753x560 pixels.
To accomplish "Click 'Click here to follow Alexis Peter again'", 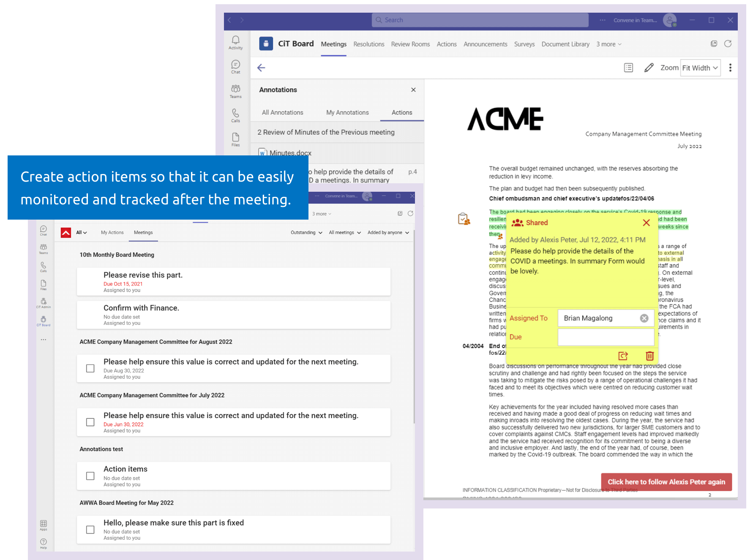I will coord(666,482).
